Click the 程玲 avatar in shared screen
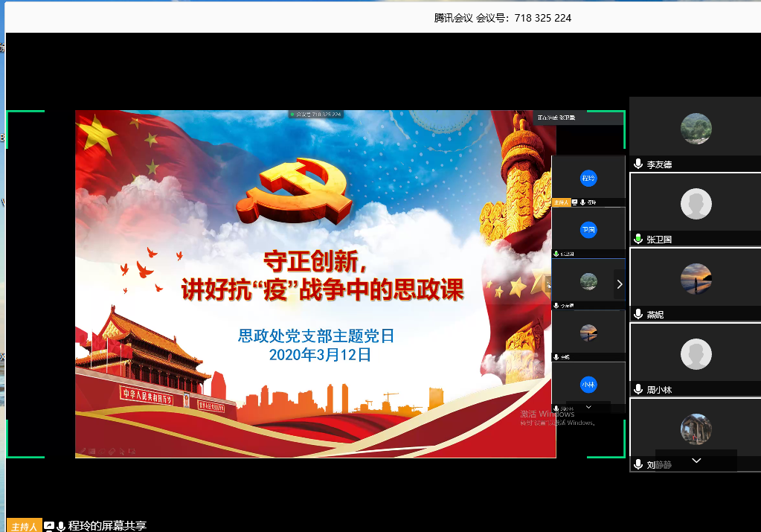This screenshot has width=761, height=532. pos(588,179)
